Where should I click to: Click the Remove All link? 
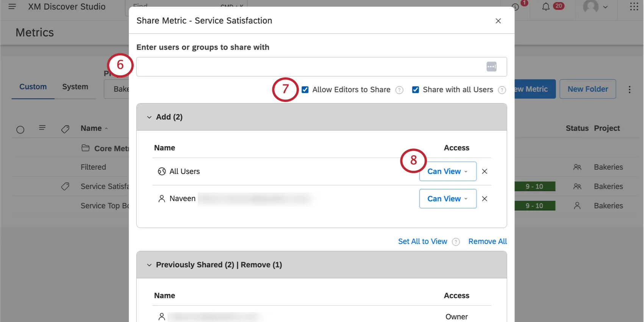(488, 242)
